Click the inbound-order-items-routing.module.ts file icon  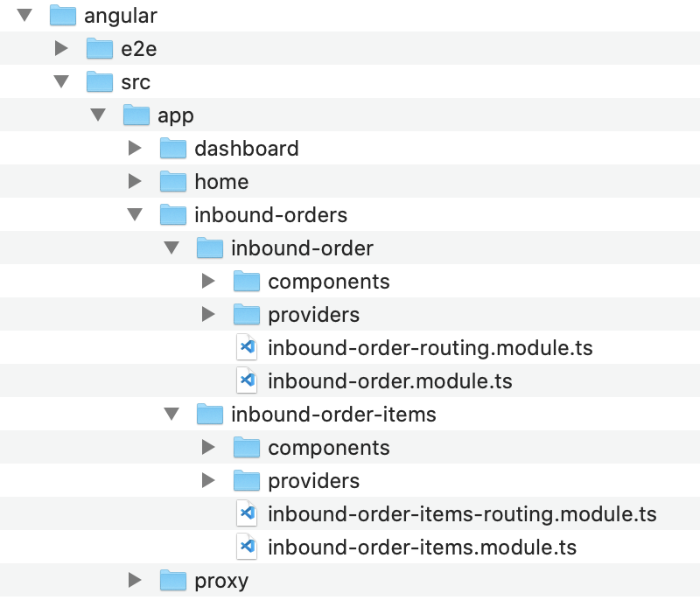click(248, 514)
